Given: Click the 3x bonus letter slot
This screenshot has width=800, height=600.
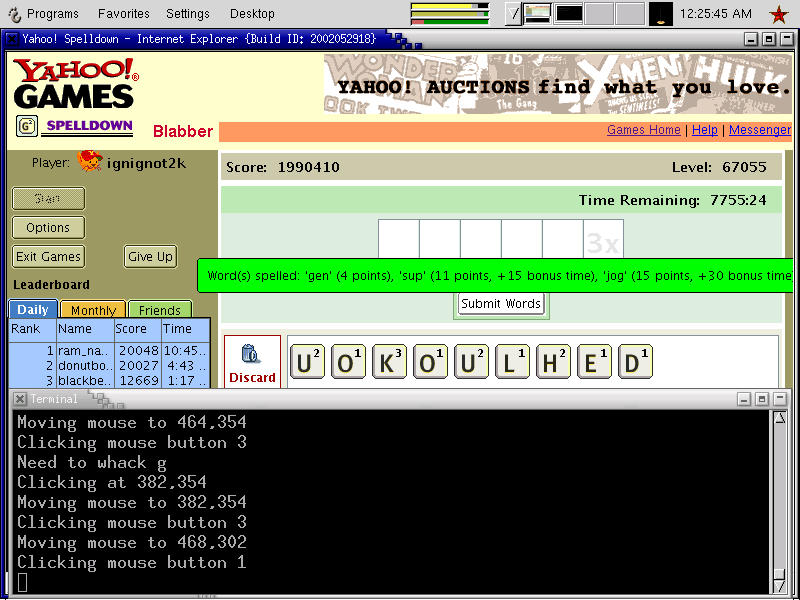Looking at the screenshot, I should tap(603, 240).
